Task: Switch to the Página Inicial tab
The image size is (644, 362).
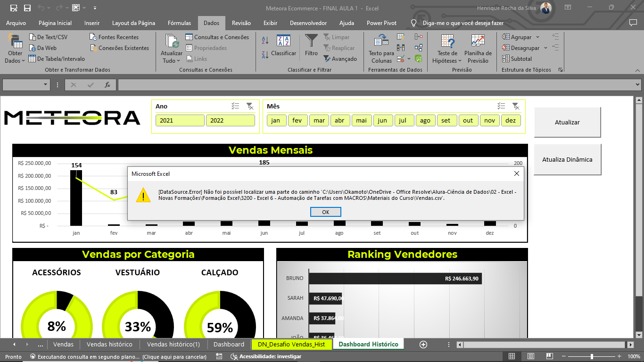Action: [55, 23]
